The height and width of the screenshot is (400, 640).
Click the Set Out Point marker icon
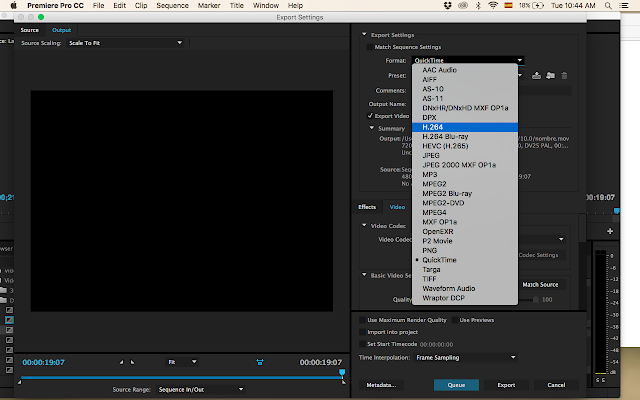(132, 362)
